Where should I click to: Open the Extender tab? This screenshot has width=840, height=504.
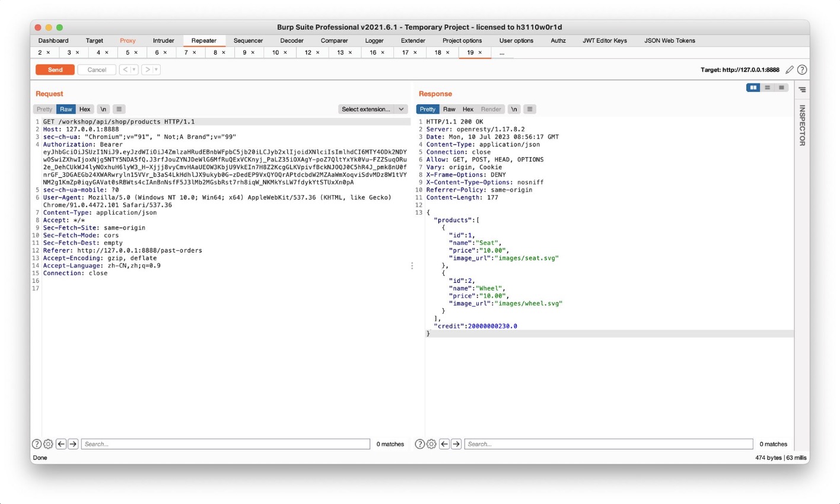coord(413,40)
